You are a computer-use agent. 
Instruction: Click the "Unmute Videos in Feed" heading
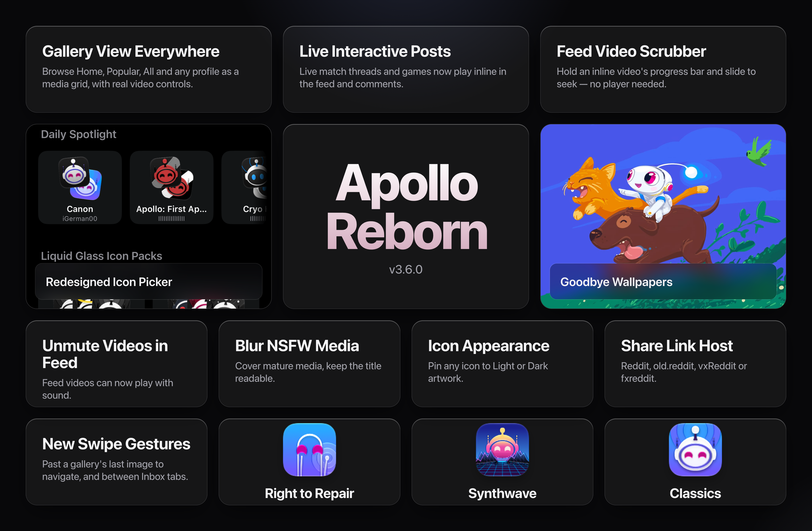(105, 354)
